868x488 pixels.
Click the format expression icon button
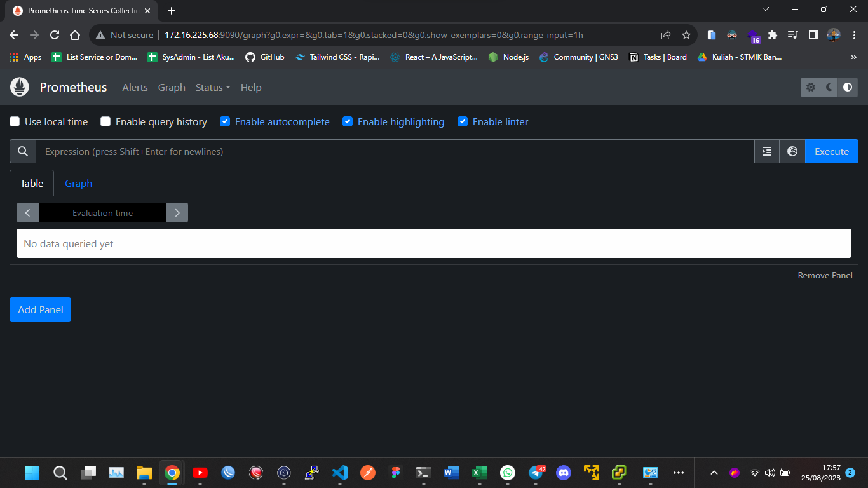click(x=767, y=151)
